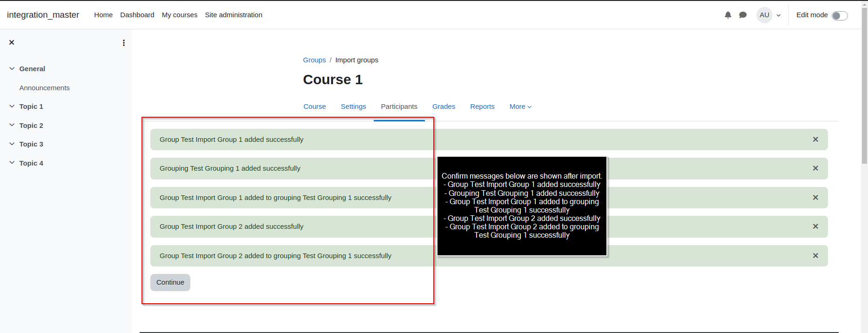Open the messaging speech bubble icon
Image resolution: width=868 pixels, height=333 pixels.
tap(743, 15)
